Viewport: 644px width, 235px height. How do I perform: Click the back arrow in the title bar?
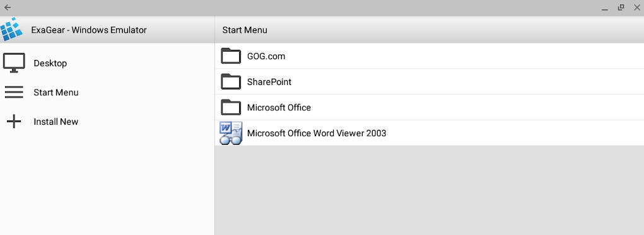(x=8, y=8)
